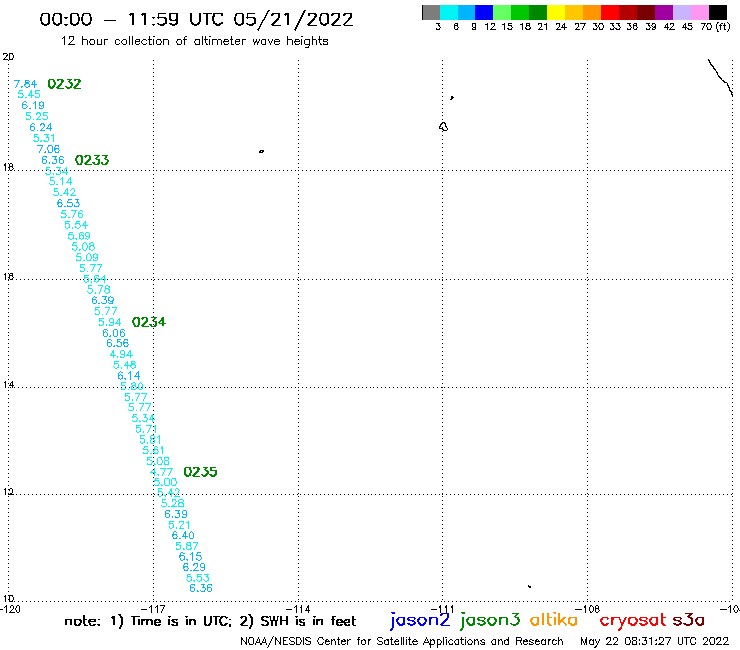Select the orange legend swatch
This screenshot has width=740, height=650.
click(592, 12)
